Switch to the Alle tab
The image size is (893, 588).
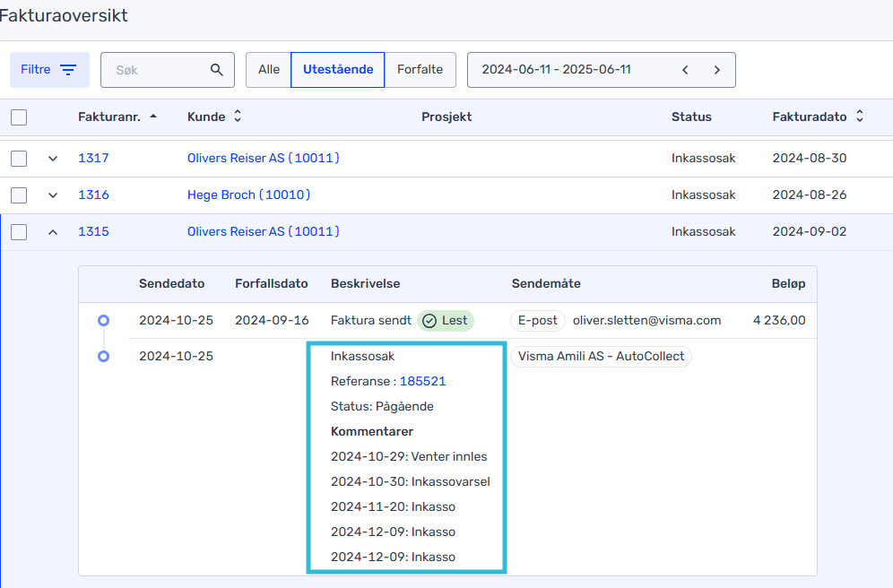[269, 70]
